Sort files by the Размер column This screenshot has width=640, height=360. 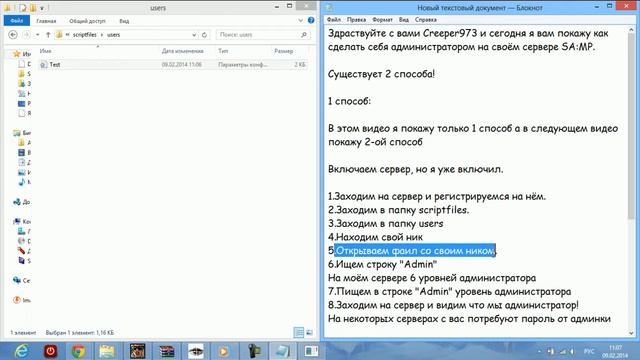click(284, 51)
